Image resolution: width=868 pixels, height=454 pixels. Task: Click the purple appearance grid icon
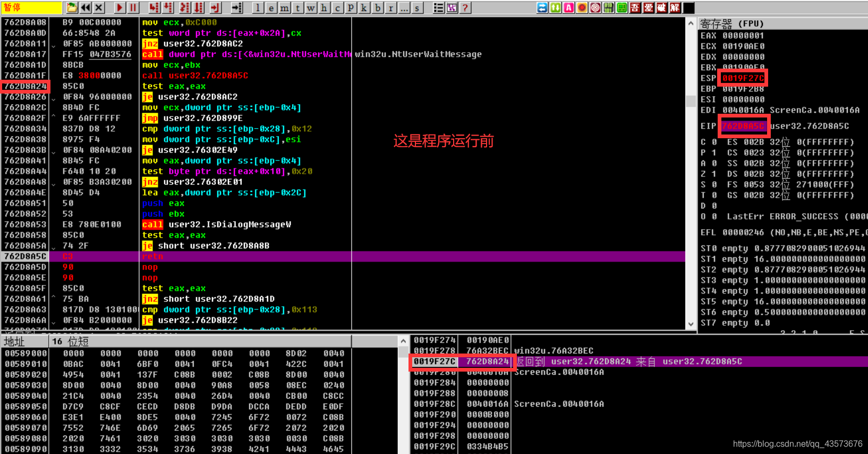pyautogui.click(x=452, y=7)
